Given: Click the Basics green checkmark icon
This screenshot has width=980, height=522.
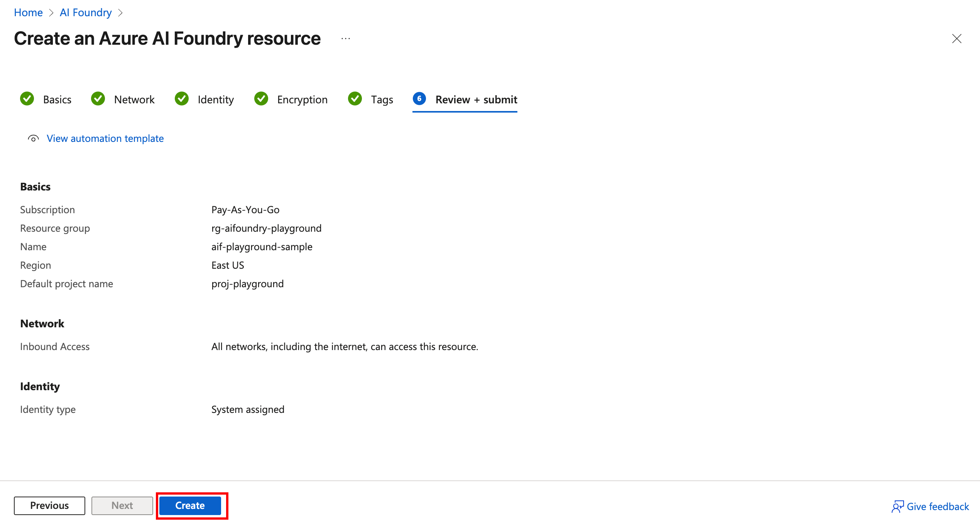Looking at the screenshot, I should click(27, 99).
